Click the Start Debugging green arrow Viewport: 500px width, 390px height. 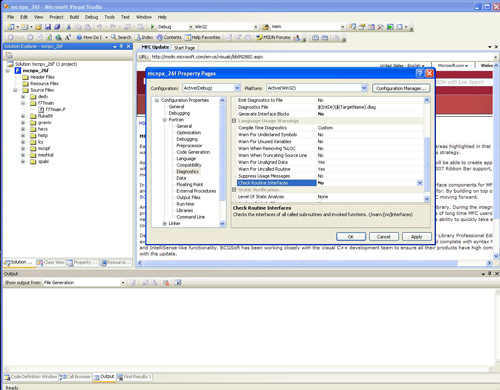(152, 27)
